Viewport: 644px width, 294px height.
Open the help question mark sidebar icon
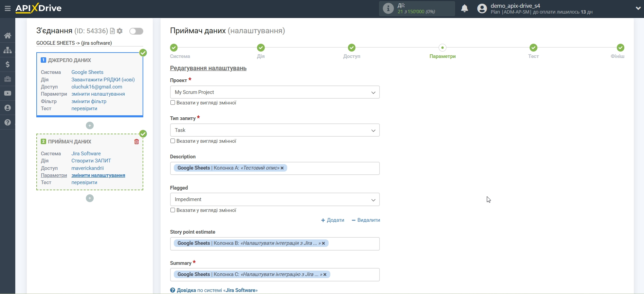7,122
